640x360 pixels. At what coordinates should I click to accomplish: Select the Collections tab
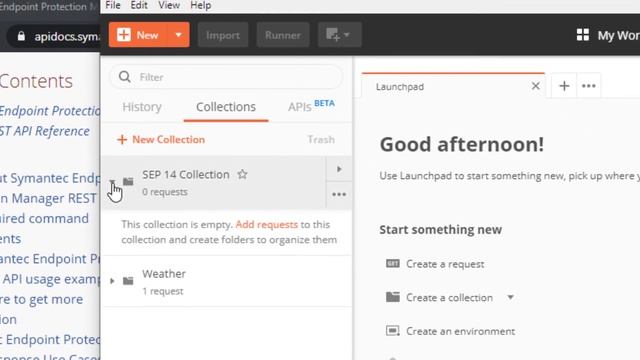(x=226, y=107)
